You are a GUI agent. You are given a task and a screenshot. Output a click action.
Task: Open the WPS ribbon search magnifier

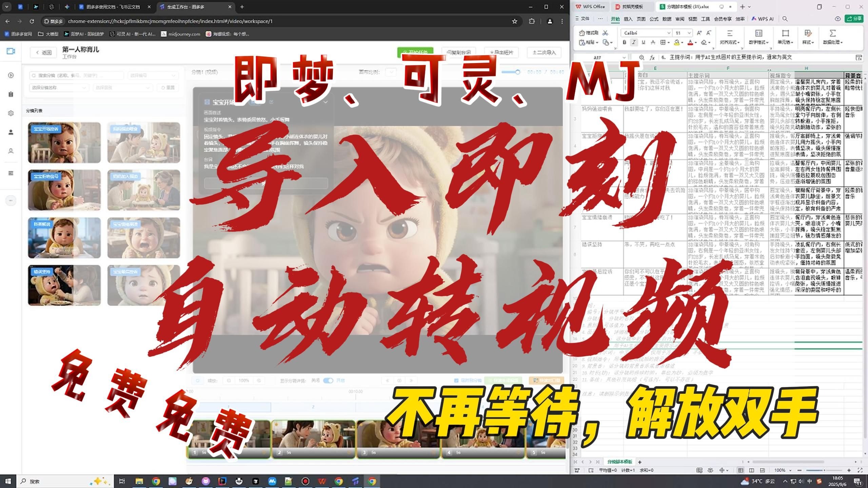(x=785, y=19)
